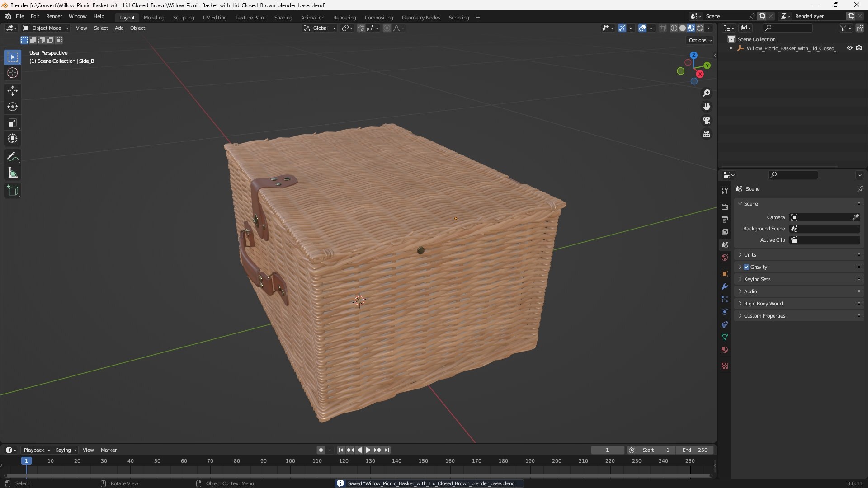Open the Physics properties tab
868x488 pixels.
click(x=725, y=312)
